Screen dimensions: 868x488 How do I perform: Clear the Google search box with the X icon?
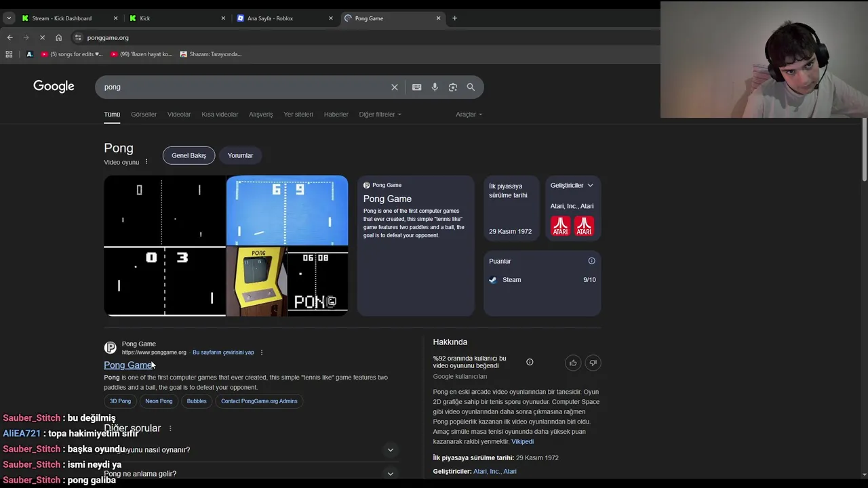[395, 87]
